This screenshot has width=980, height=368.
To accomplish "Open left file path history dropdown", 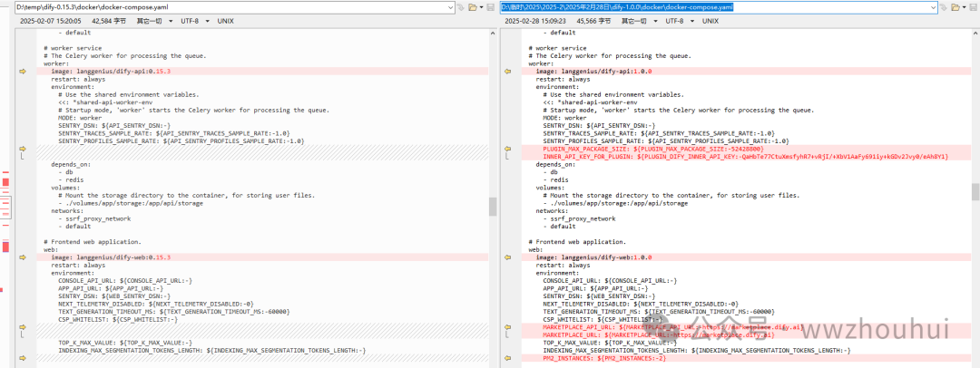I will pos(449,6).
